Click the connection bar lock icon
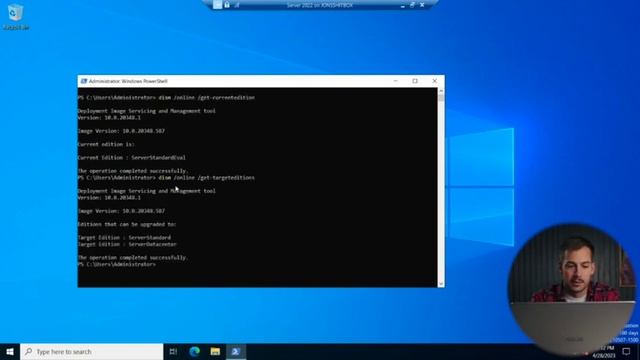 pos(227,5)
